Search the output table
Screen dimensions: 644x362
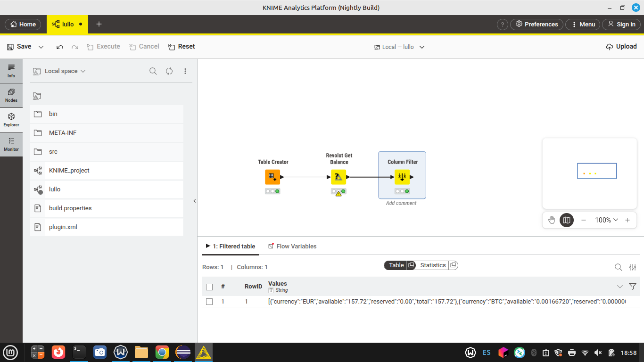click(x=619, y=267)
